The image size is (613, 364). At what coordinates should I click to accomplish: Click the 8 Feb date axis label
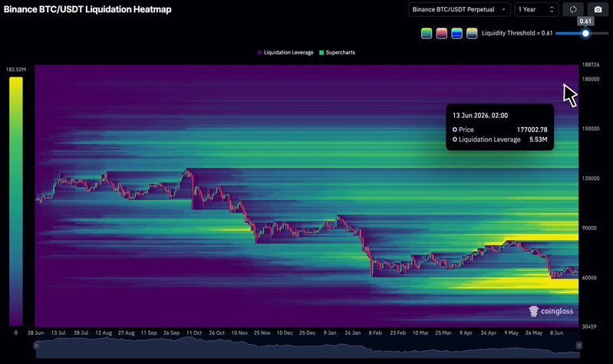[375, 333]
